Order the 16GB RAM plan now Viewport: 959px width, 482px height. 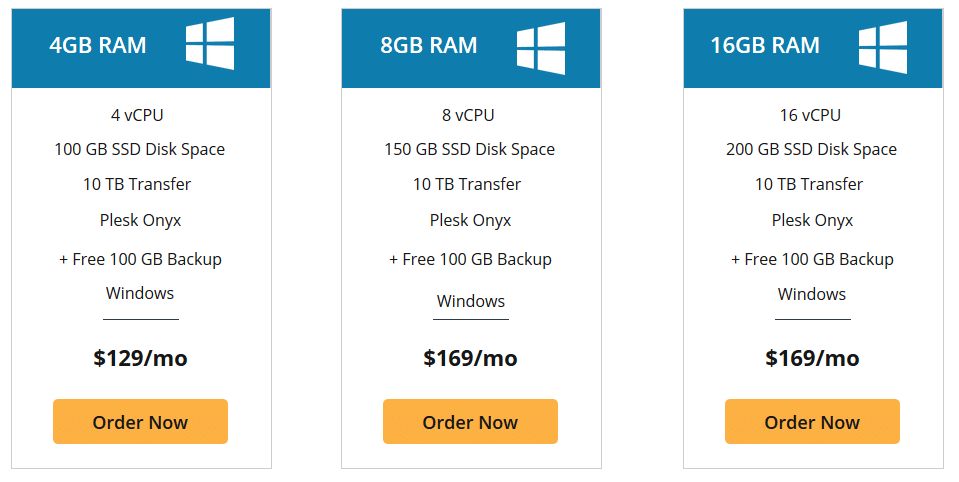coord(812,421)
